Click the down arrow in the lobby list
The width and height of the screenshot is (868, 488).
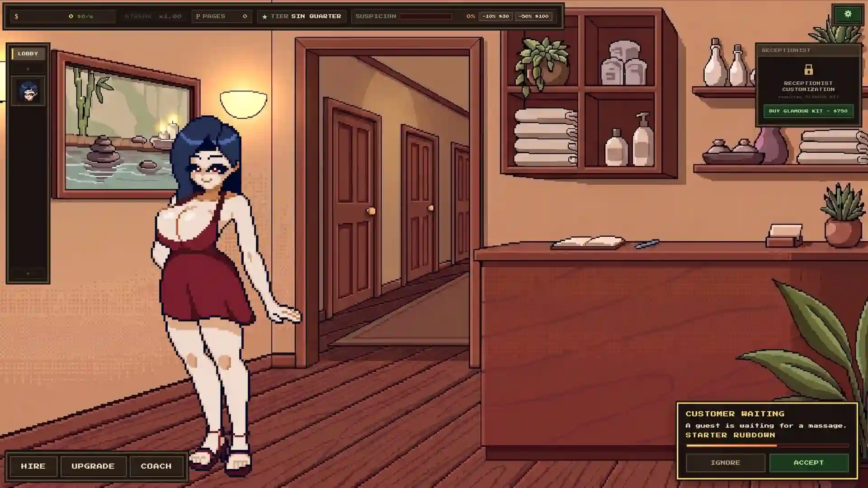click(28, 273)
